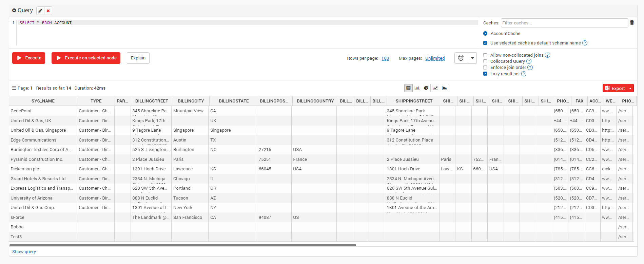
Task: Open the page results hamburger menu
Action: [14, 88]
